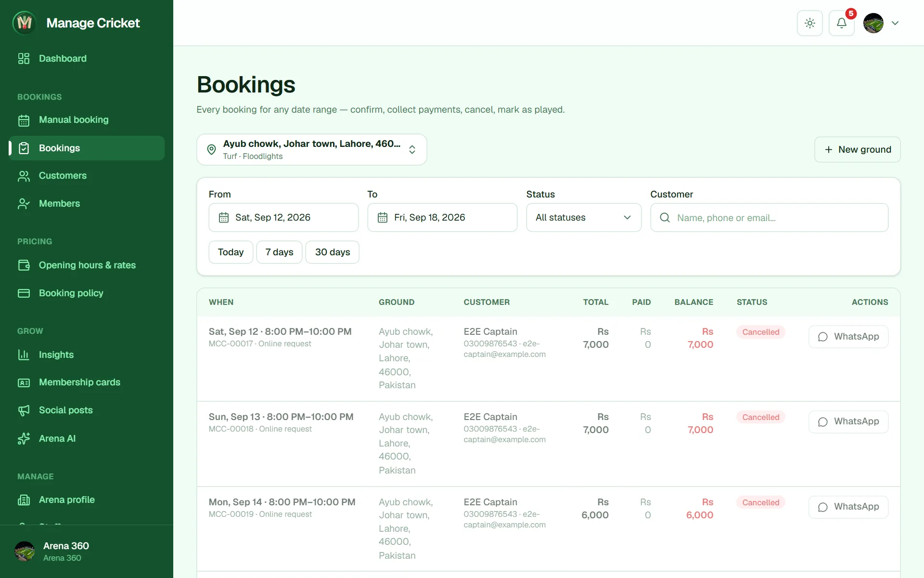Open Membership cards page

(x=87, y=382)
